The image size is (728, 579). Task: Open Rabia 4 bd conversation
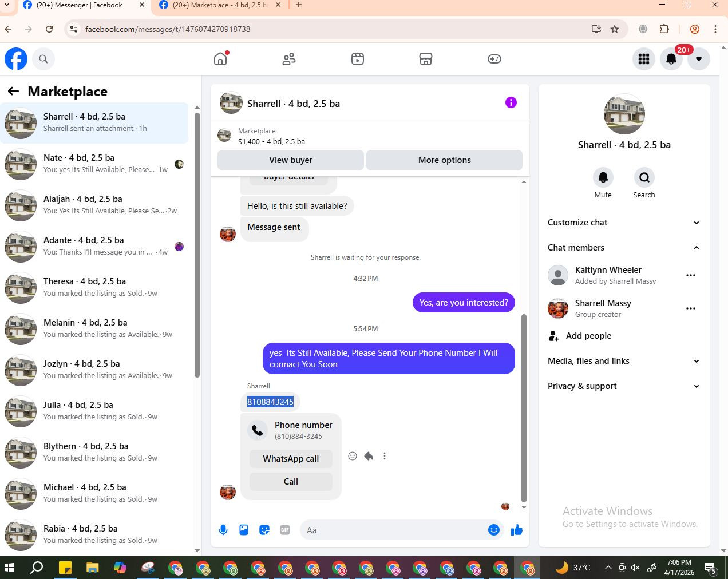[94, 535]
